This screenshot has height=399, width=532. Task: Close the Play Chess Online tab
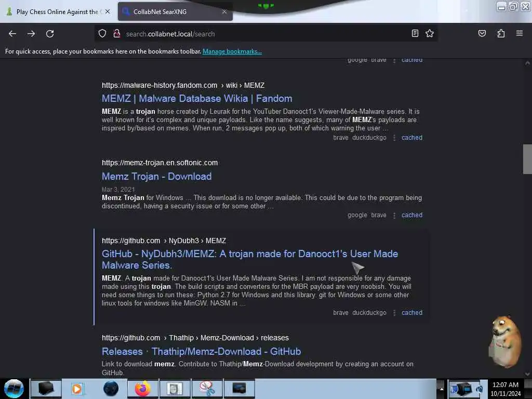(108, 11)
